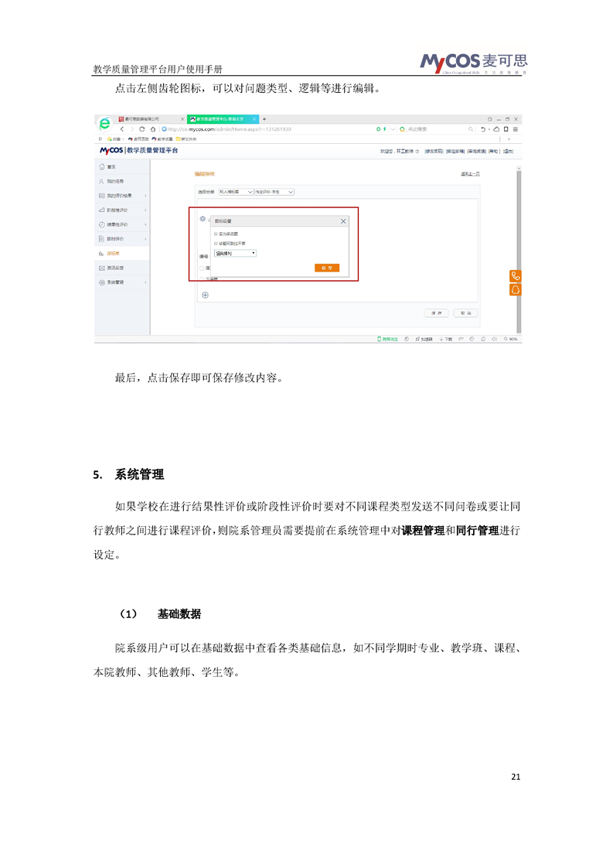This screenshot has height=868, width=613.
Task: Check the 变为多选题 checkbox
Action: tap(216, 234)
